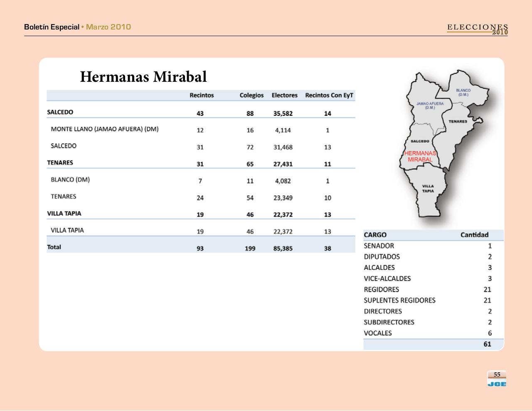Select the Monte Llano (Jamao Afuera) row
This screenshot has height=411, width=532.
tap(104, 129)
